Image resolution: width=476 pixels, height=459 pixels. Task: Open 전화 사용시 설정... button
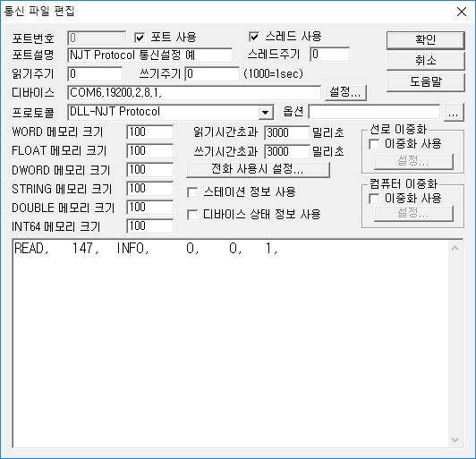pyautogui.click(x=258, y=169)
